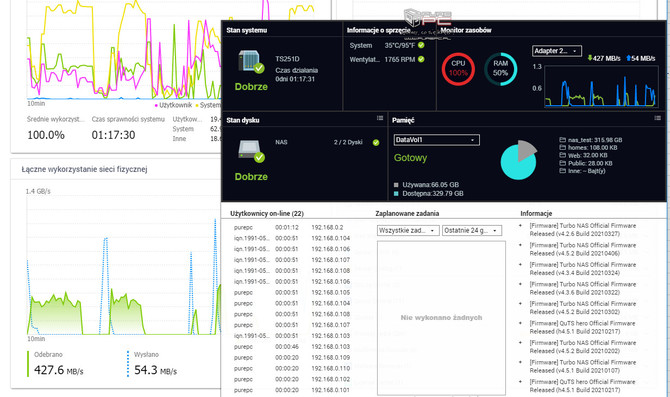Click the yellow System legend dot

197,105
